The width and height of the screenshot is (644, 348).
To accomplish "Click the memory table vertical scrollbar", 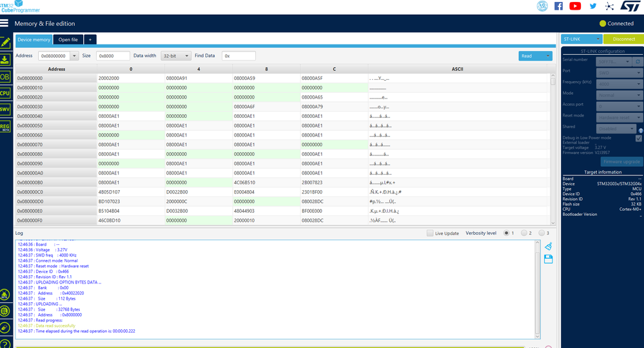I will coord(553,149).
